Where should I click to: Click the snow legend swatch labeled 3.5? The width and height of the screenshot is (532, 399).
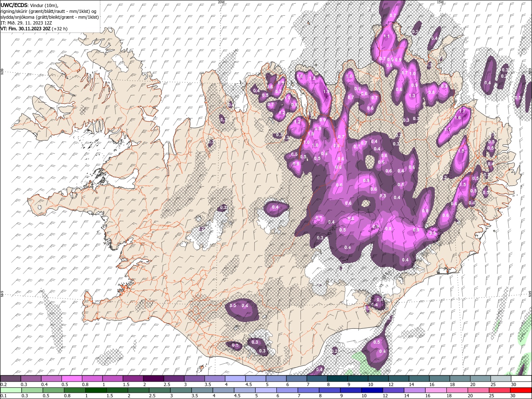(214, 379)
